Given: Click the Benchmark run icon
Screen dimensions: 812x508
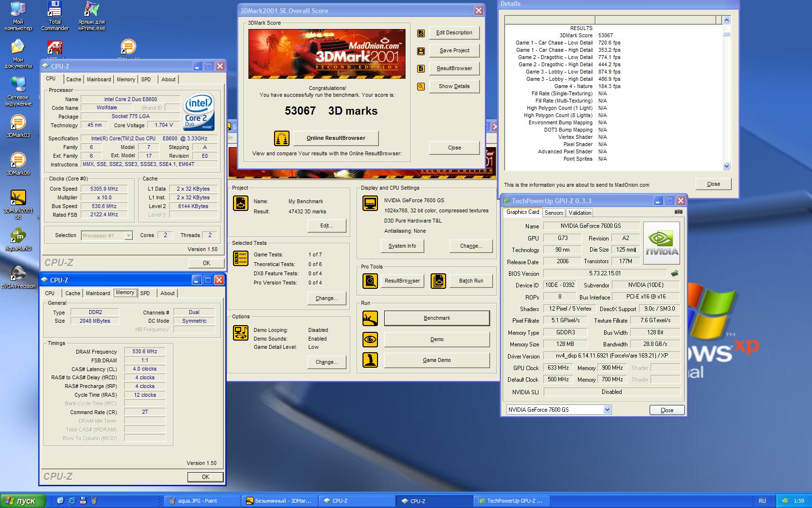Looking at the screenshot, I should [370, 318].
